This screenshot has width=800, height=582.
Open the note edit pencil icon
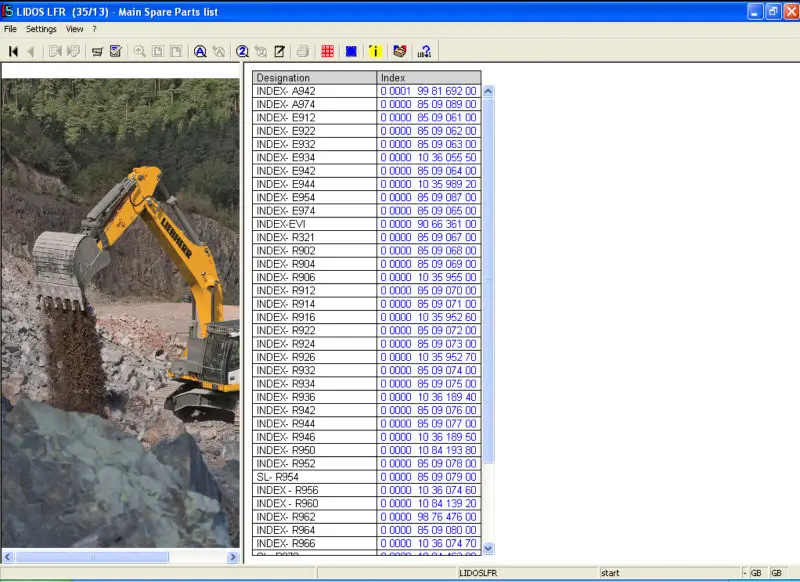click(x=279, y=51)
